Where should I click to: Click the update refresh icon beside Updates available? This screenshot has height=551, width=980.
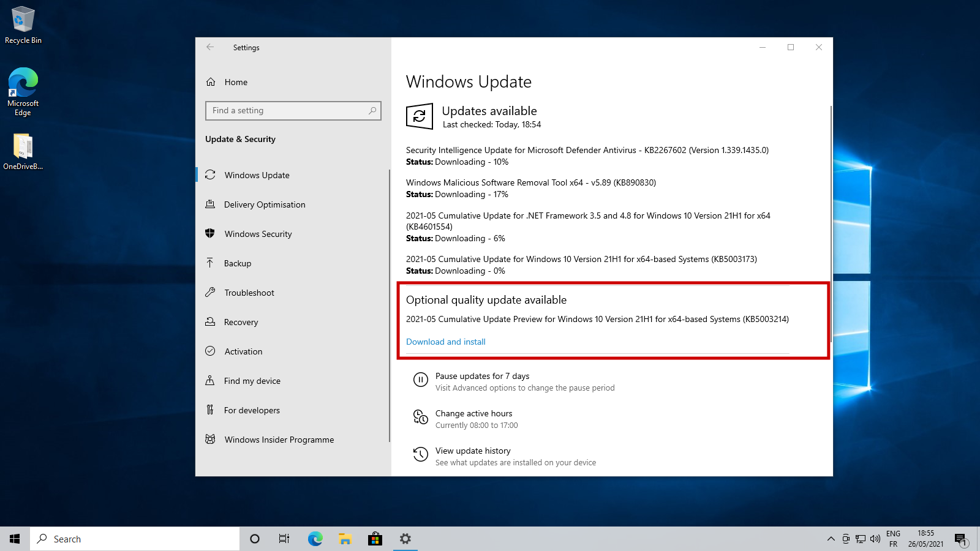coord(420,116)
